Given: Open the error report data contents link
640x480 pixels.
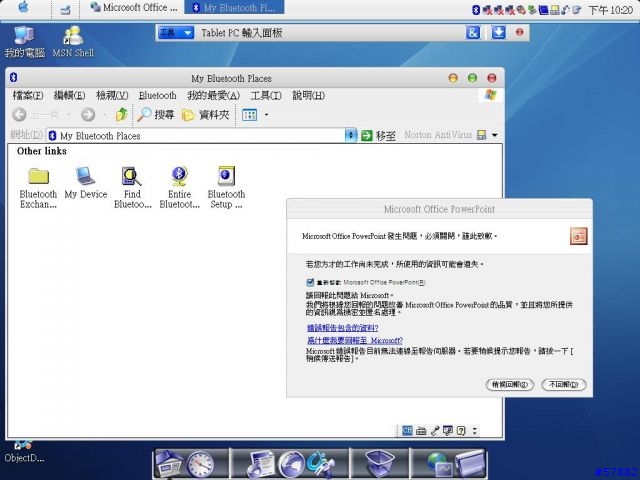Looking at the screenshot, I should point(342,328).
